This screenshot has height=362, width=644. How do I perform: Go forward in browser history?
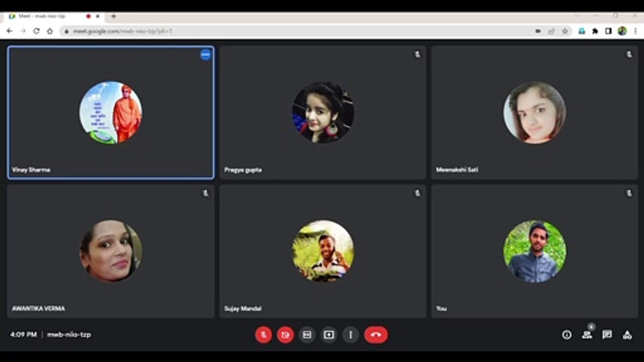[23, 31]
